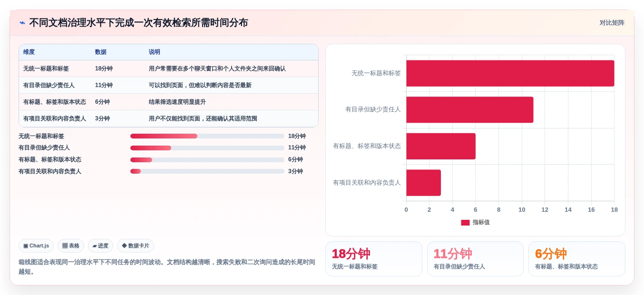Click the progress bar for 有目录但缺少责任人

(x=207, y=148)
